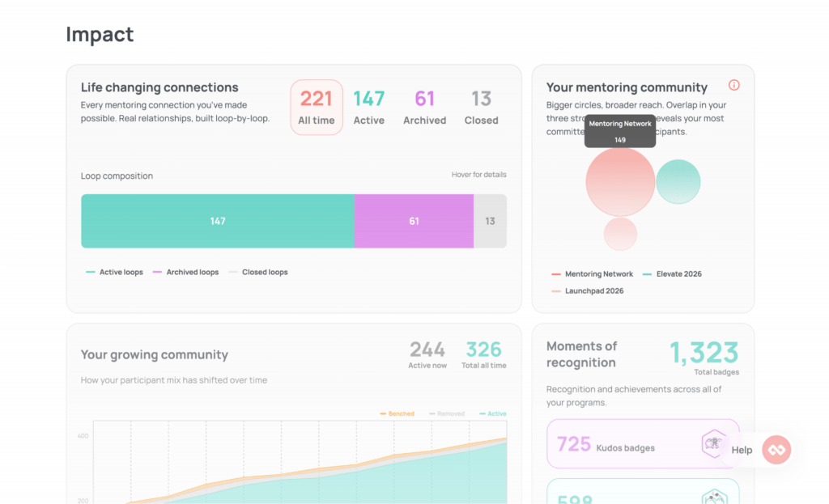
Task: Open the Help chat launcher icon
Action: tap(776, 450)
